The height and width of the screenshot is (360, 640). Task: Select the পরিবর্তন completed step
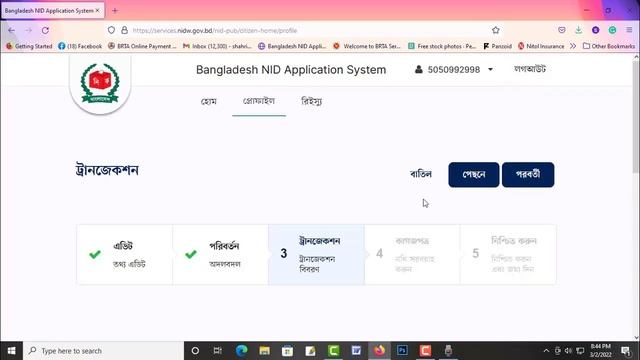pos(220,254)
